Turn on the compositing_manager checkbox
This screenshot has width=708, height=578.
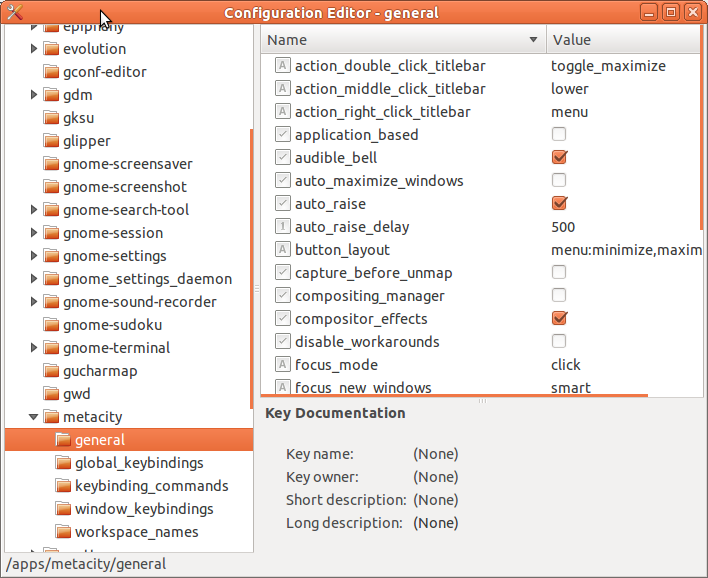(x=559, y=296)
